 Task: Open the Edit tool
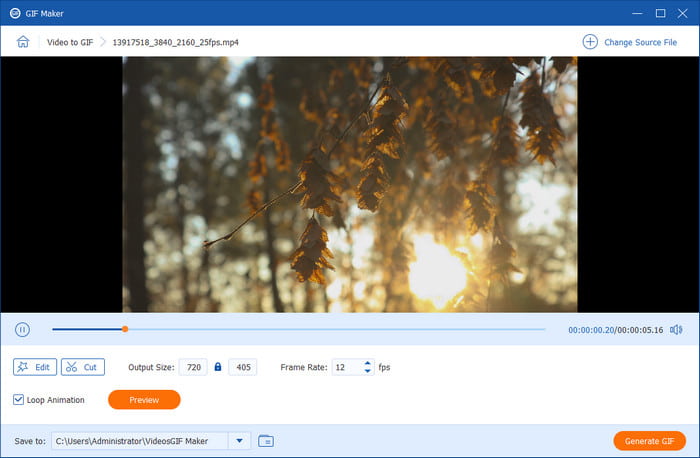(x=35, y=367)
